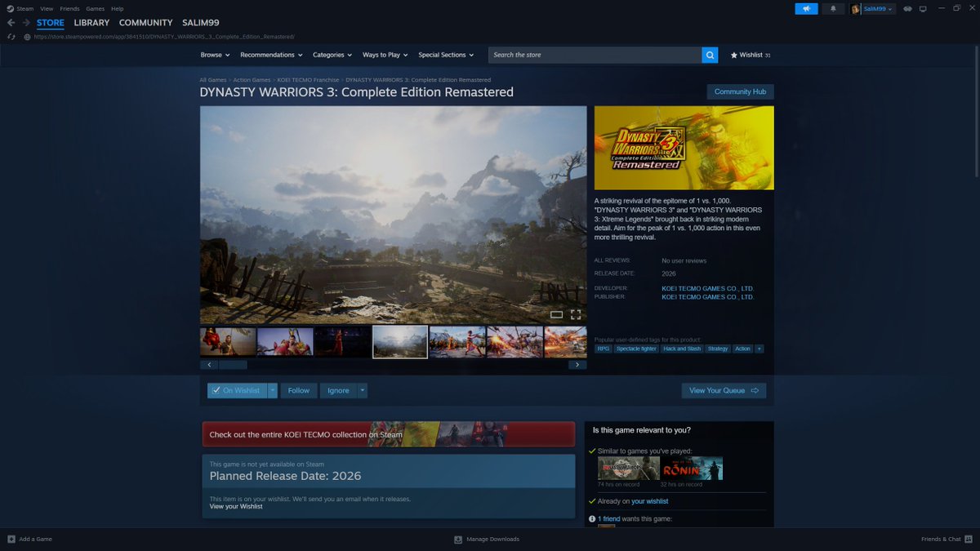
Task: Switch to the LIBRARY tab
Action: coord(91,23)
